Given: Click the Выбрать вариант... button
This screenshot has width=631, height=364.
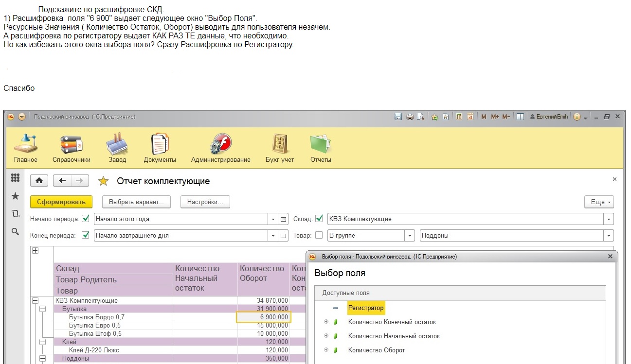Looking at the screenshot, I should tap(136, 202).
